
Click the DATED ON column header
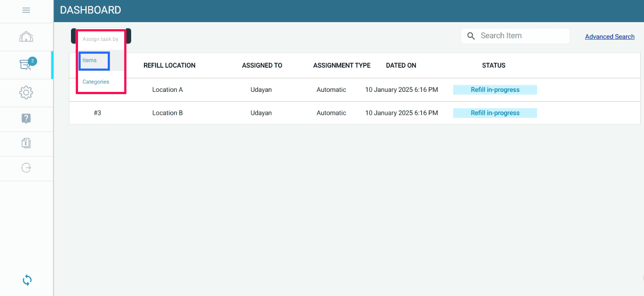(x=401, y=66)
